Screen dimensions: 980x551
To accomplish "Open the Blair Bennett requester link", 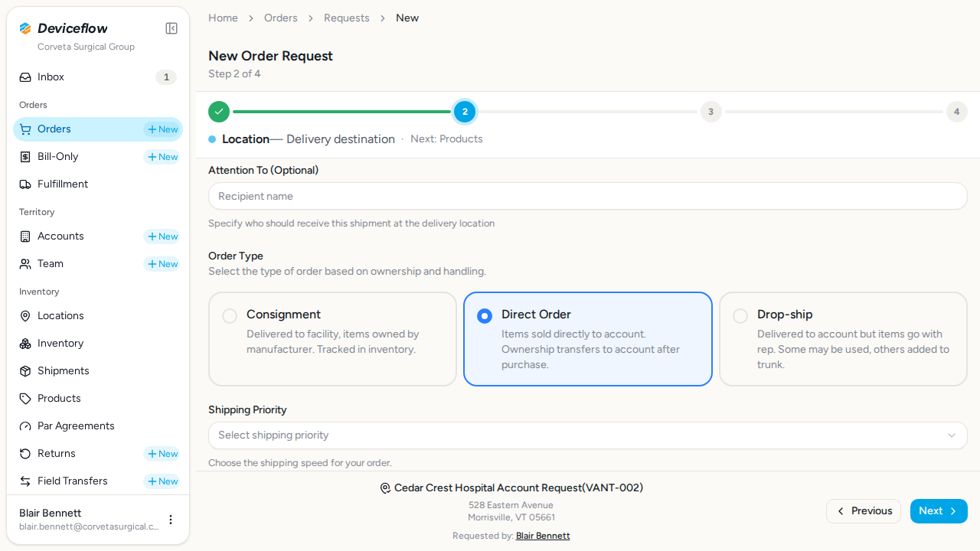I will pyautogui.click(x=543, y=536).
